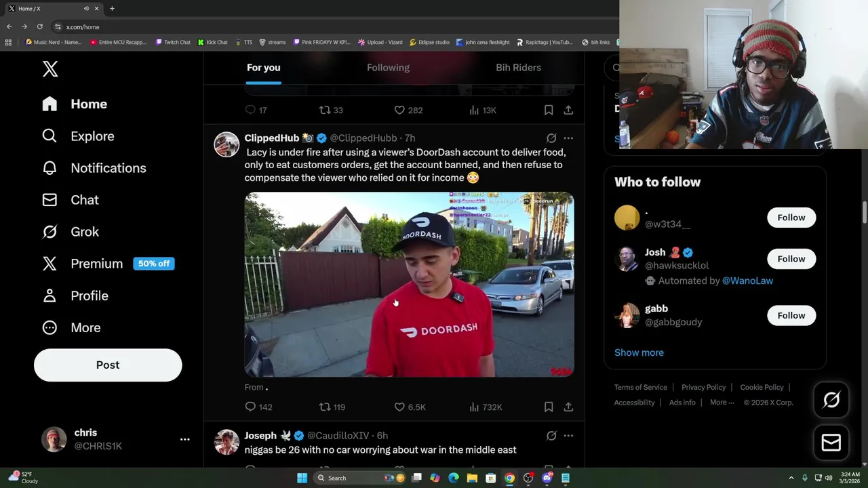Open ClippedHub profile avatar
The height and width of the screenshot is (488, 868).
point(226,144)
